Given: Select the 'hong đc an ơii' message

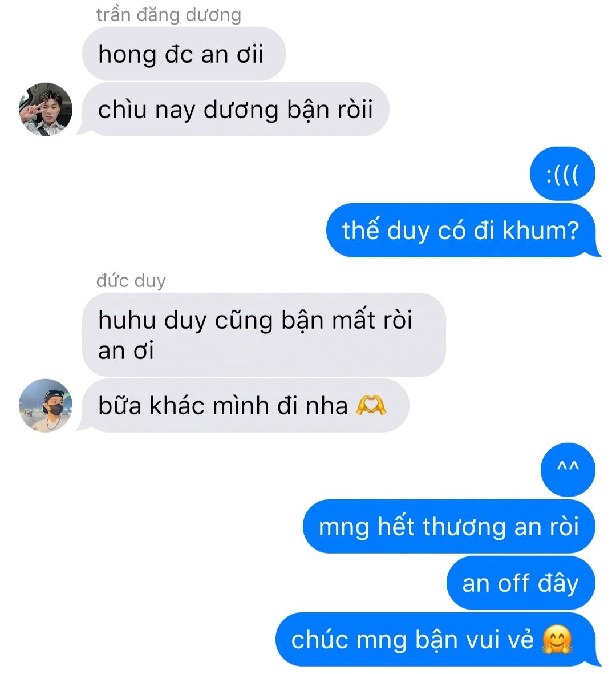Looking at the screenshot, I should click(184, 54).
